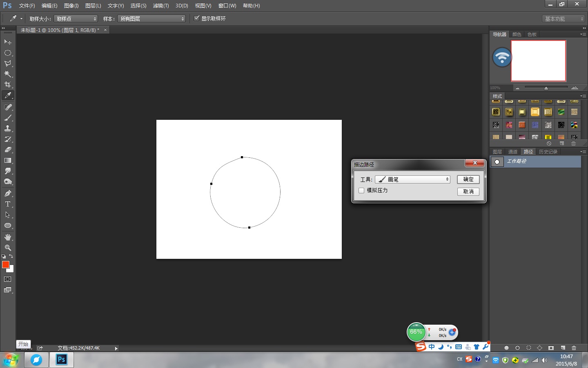Select the Hand tool
The width and height of the screenshot is (588, 368).
click(x=8, y=237)
